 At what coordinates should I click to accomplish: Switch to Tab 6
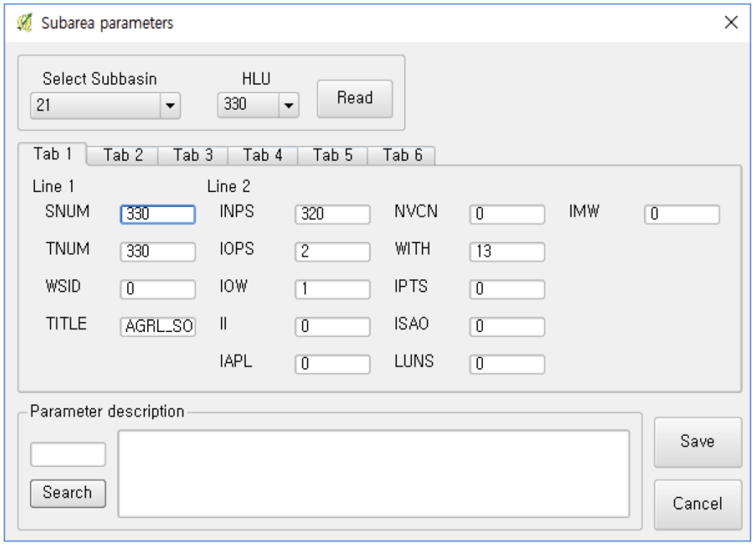402,155
